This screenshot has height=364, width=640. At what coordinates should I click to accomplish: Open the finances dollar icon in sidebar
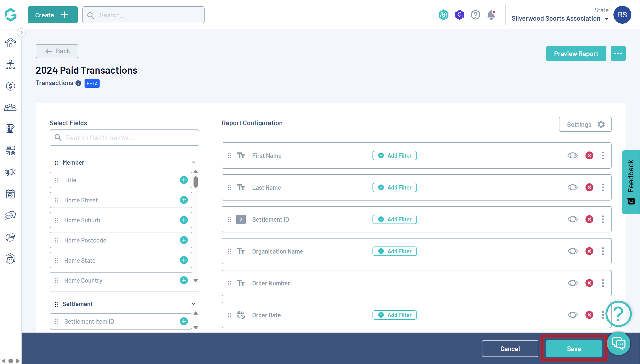click(x=10, y=86)
